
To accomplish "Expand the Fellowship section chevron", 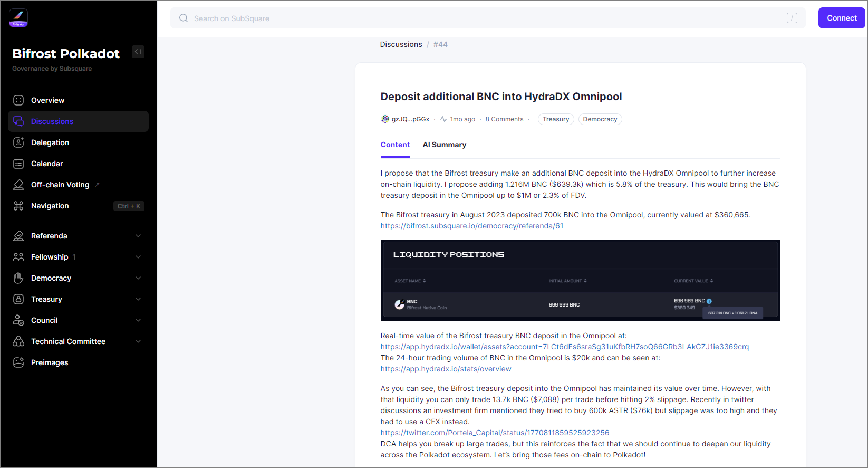I will 138,257.
